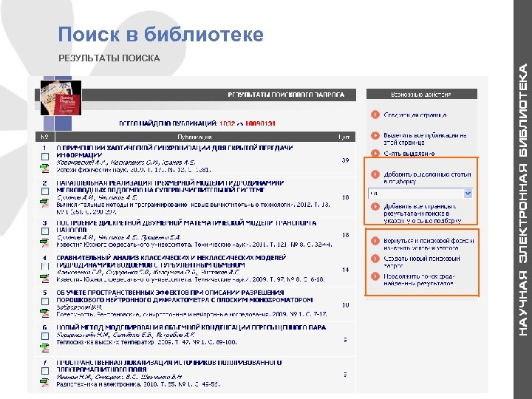Viewport: 532px width, 399px height.
Task: Click the journal covers thumbnail image
Action: click(x=61, y=98)
